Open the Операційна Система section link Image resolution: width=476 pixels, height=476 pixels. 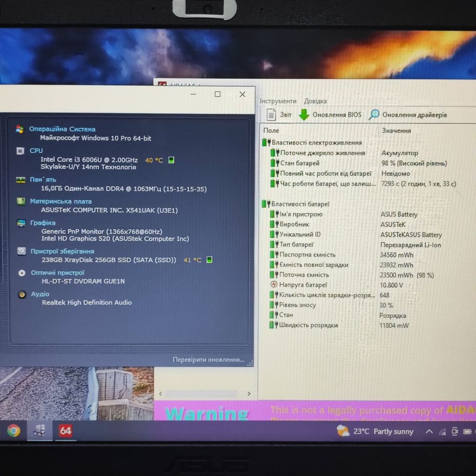coord(62,129)
